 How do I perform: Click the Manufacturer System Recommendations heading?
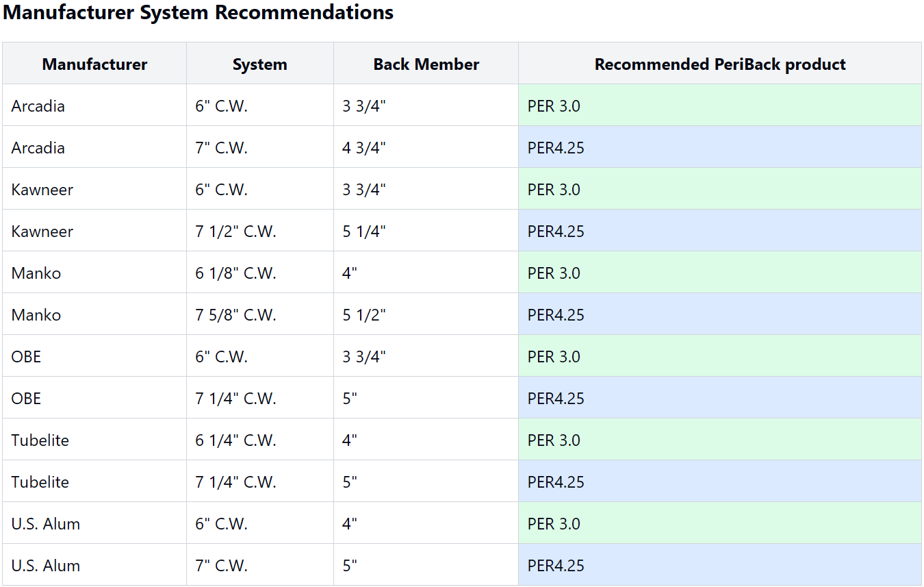point(198,12)
